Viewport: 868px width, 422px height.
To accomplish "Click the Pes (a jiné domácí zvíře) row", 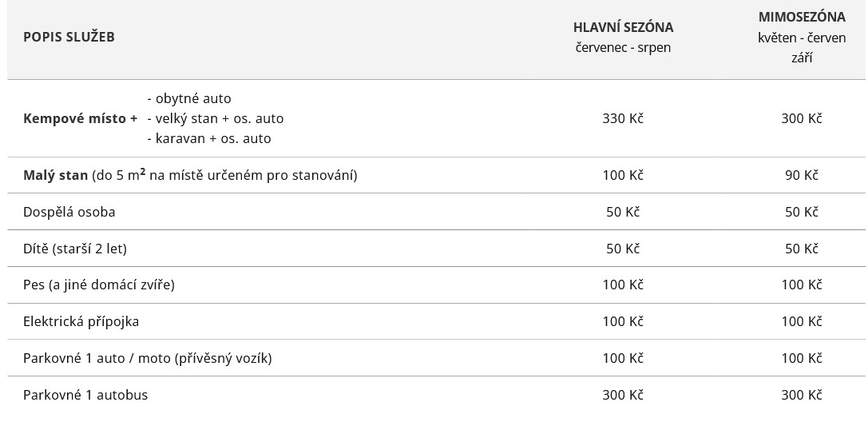I will pyautogui.click(x=436, y=285).
